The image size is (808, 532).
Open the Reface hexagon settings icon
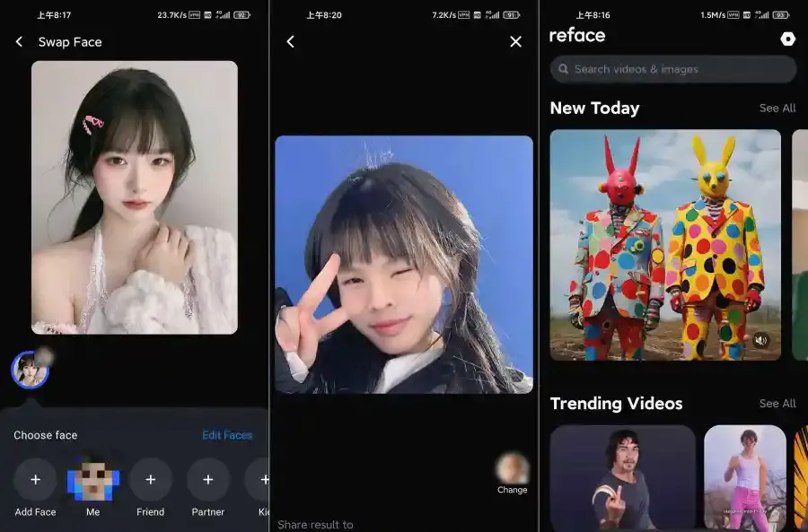point(787,39)
